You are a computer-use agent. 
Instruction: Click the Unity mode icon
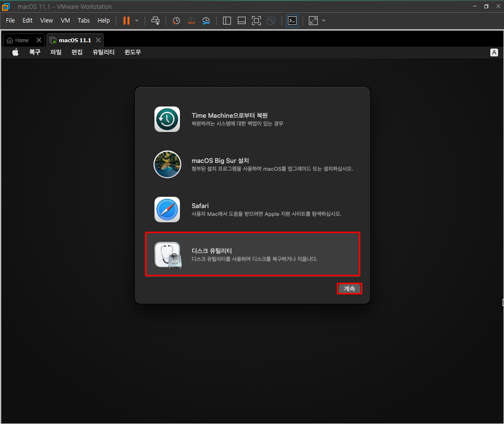pyautogui.click(x=271, y=21)
